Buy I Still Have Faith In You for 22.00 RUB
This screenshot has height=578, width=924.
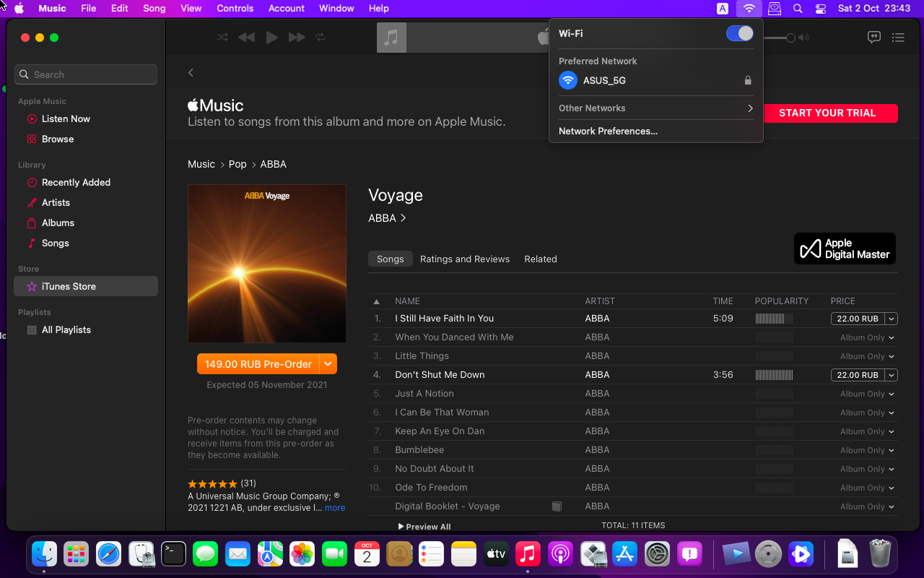tap(858, 319)
